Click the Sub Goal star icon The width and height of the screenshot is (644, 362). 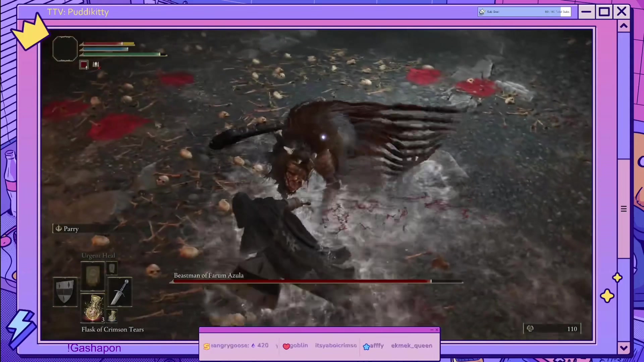tap(482, 12)
